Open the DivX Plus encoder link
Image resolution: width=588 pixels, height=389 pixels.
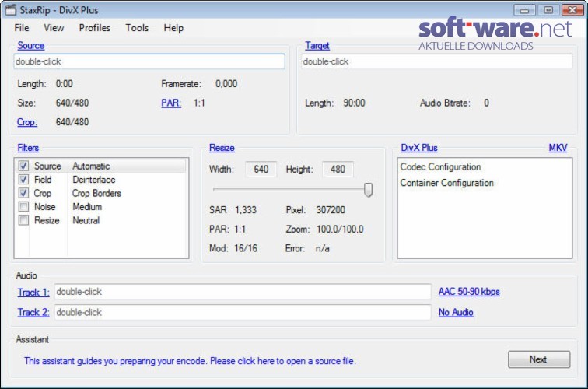(x=419, y=148)
